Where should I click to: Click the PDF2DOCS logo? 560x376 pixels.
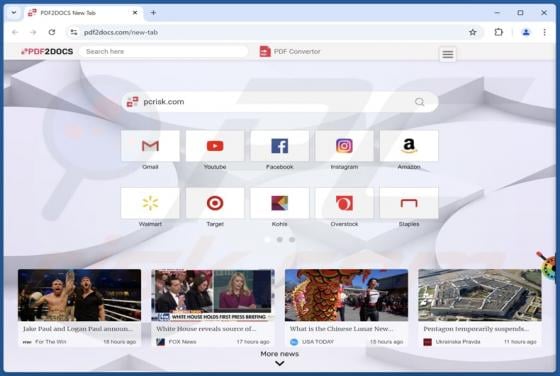pos(47,51)
